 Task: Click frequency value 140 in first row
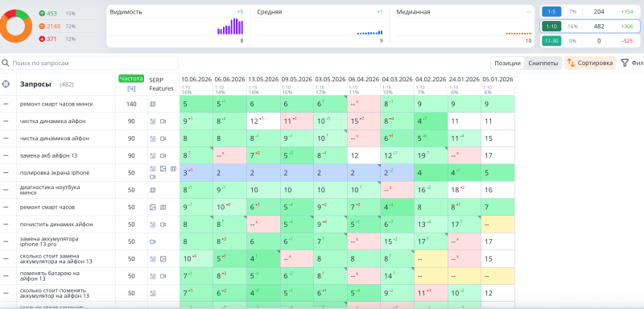pos(131,105)
